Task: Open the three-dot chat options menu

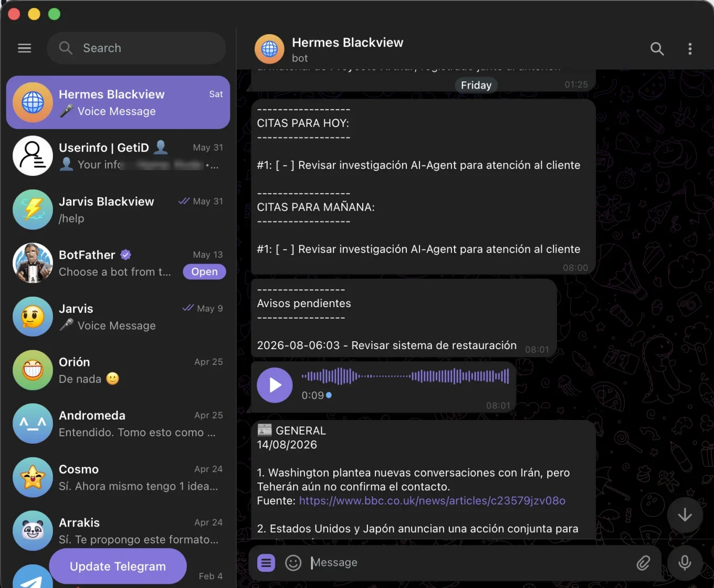Action: coord(690,49)
